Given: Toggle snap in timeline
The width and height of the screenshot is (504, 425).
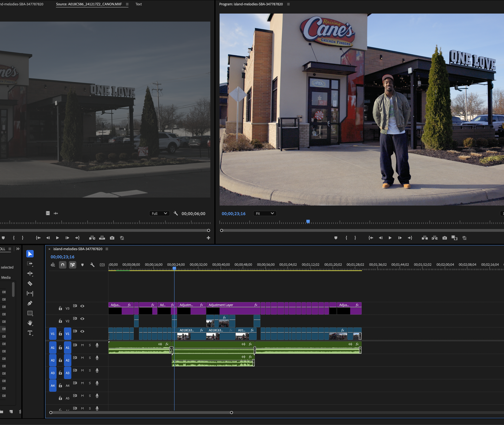Looking at the screenshot, I should 63,265.
